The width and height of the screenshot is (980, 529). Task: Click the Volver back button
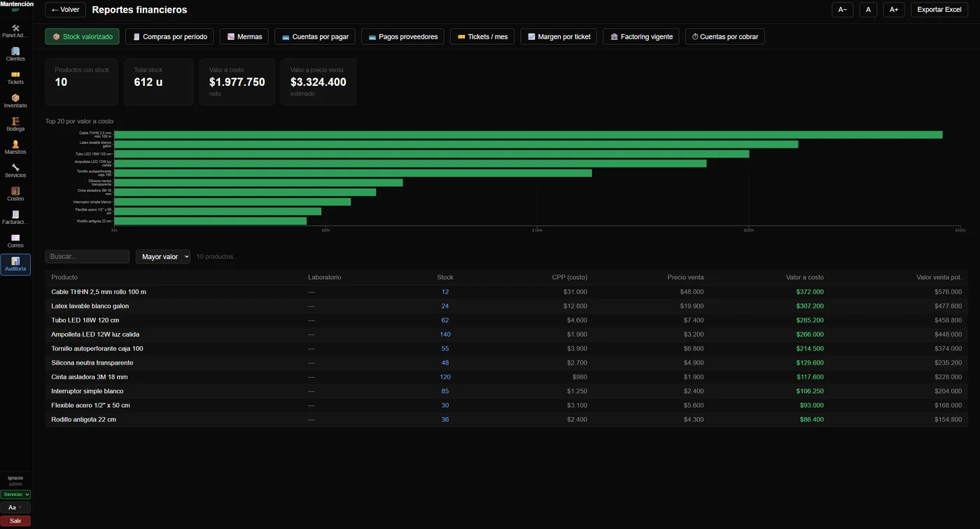pos(66,10)
